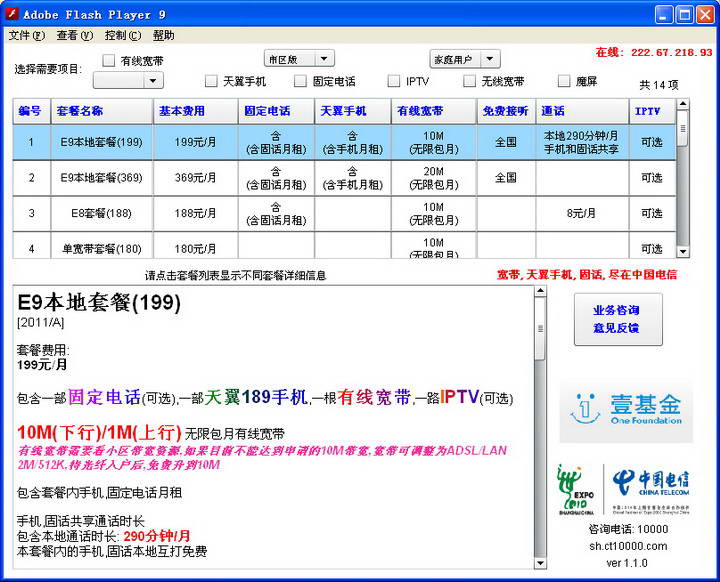Toggle the IPTV checkbox
Image resolution: width=720 pixels, height=582 pixels.
[x=394, y=81]
